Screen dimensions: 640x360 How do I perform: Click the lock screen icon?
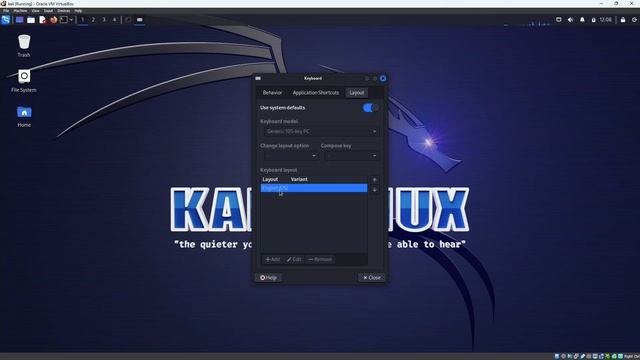click(623, 20)
